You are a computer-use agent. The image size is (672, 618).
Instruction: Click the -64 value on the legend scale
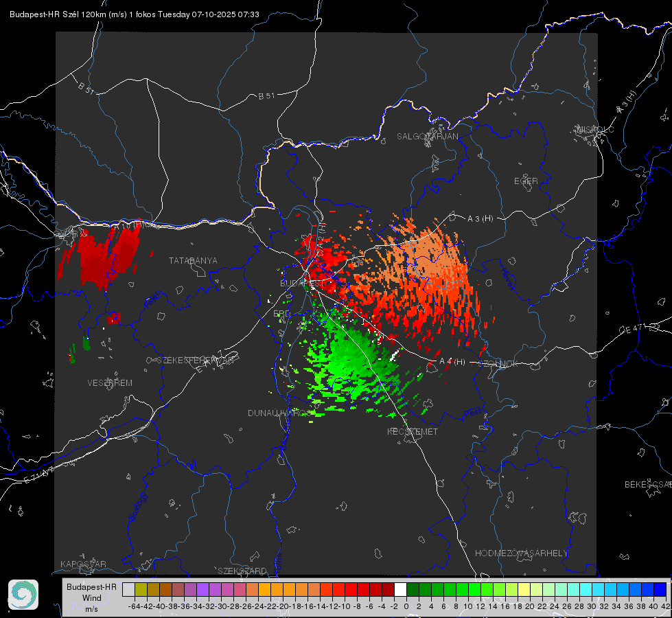[x=134, y=606]
